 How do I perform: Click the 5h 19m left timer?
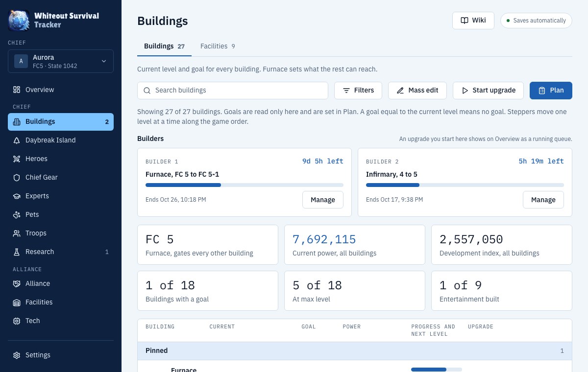pos(541,161)
